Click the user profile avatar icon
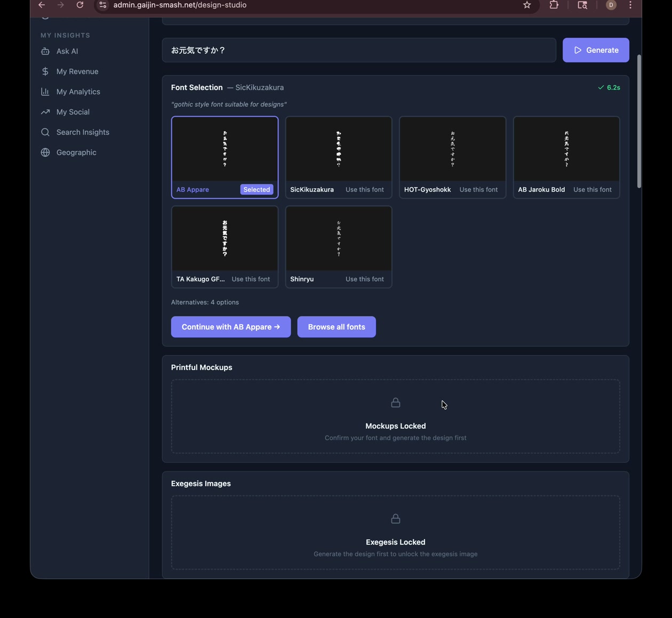The height and width of the screenshot is (618, 672). [x=611, y=5]
